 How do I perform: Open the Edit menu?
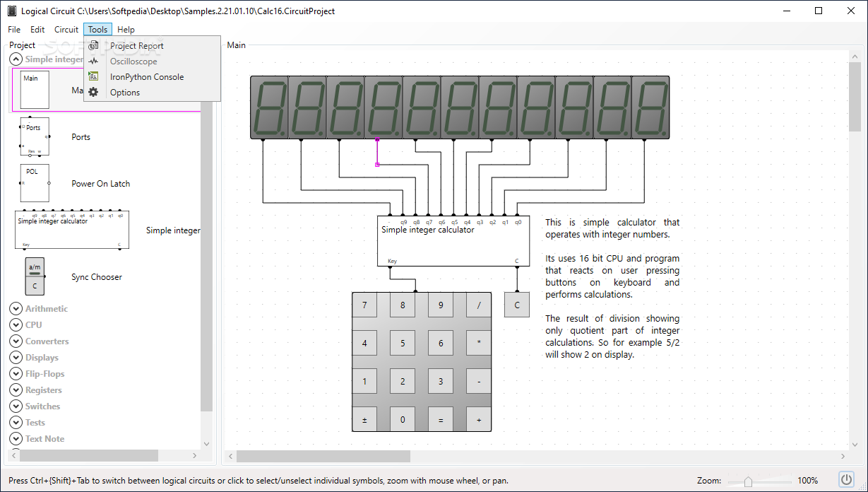(37, 30)
